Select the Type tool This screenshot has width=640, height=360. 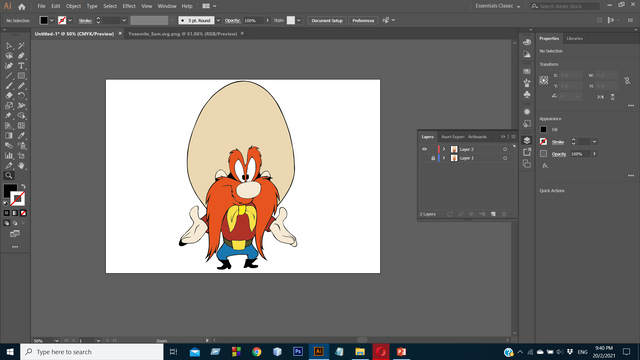click(x=21, y=66)
